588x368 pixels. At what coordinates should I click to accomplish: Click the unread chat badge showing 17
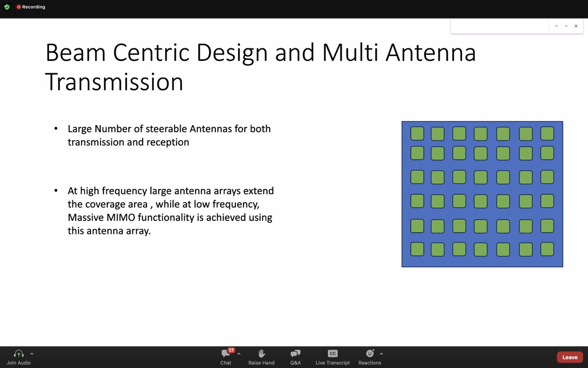tap(231, 350)
